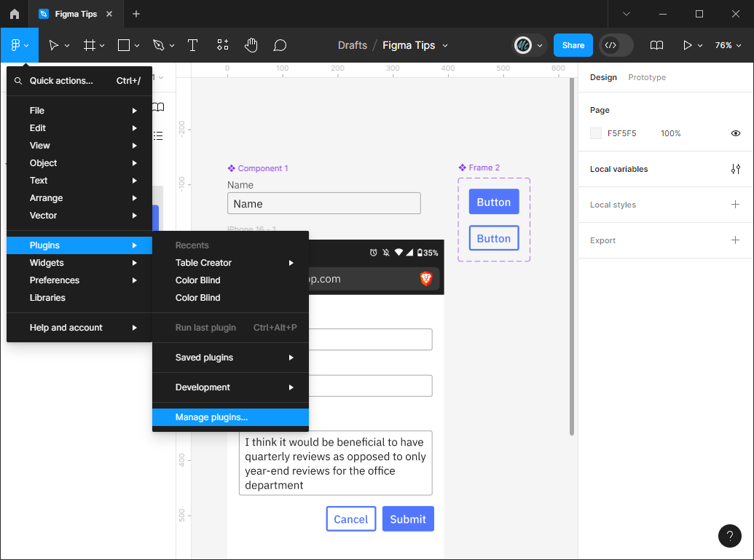
Task: Open the Vector submenu
Action: pos(79,216)
